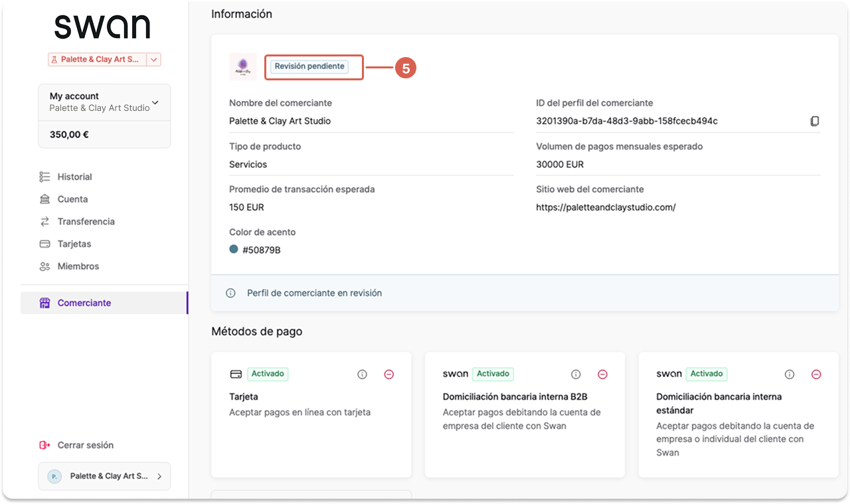Click the red Palette & Clay Art S... project button
This screenshot has width=850, height=504.
[97, 60]
